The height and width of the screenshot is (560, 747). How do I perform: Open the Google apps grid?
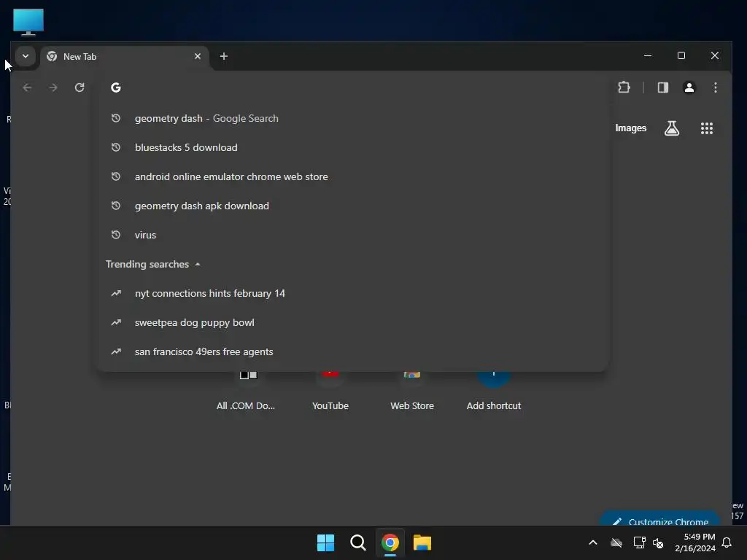(x=706, y=128)
